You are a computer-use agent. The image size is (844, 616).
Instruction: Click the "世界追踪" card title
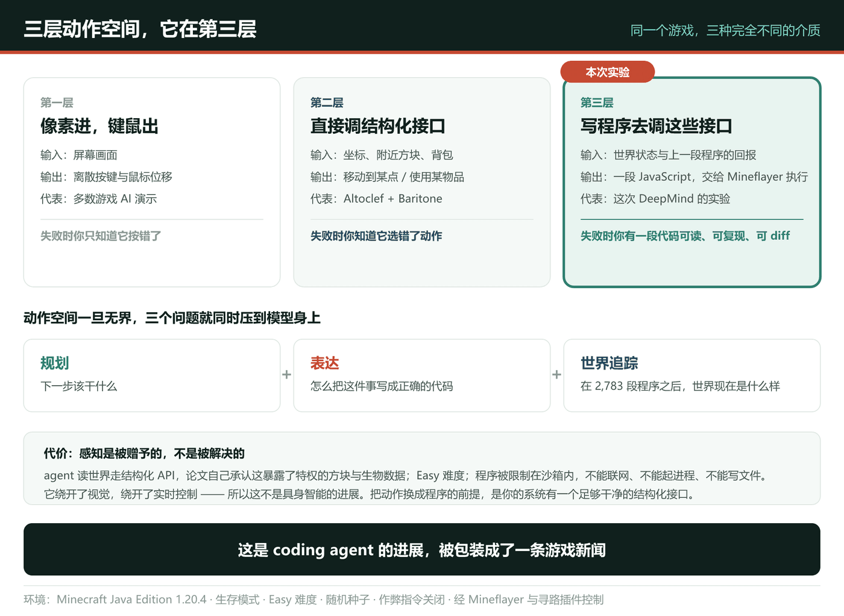[x=609, y=363]
